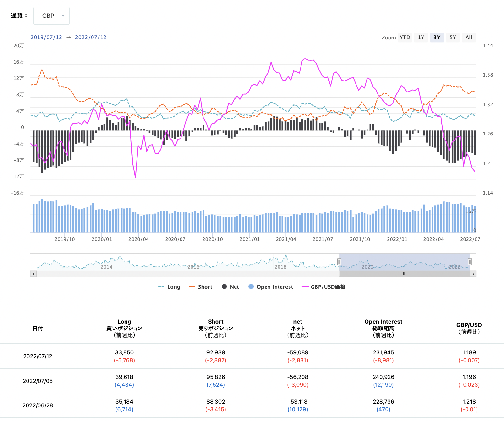Select the 2022/07/12 date row
Screen dimensions: 504x421
point(252,356)
